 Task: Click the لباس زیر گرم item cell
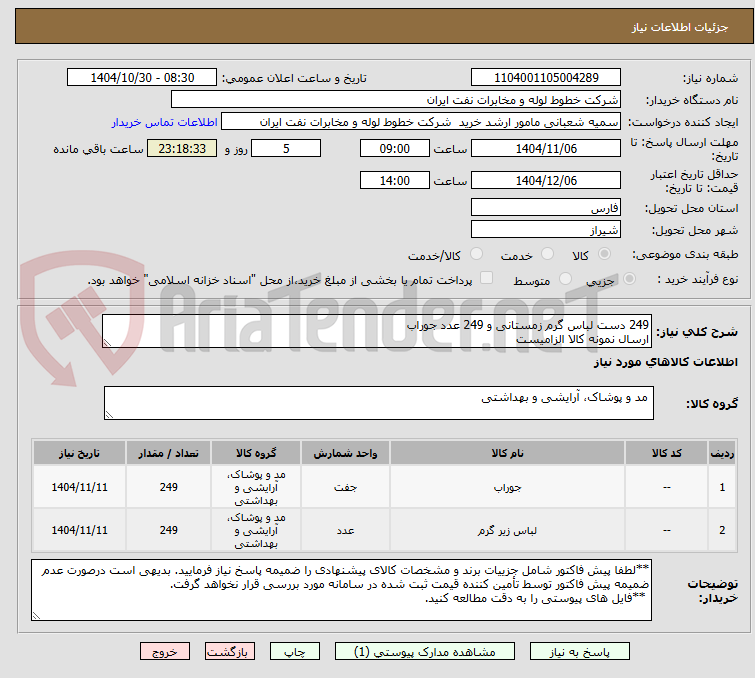coord(508,531)
